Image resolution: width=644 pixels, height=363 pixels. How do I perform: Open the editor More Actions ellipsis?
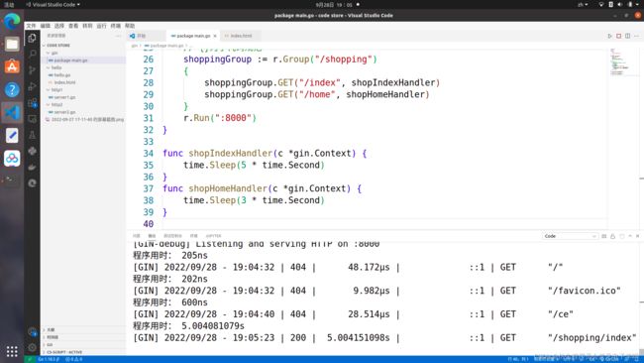(636, 36)
